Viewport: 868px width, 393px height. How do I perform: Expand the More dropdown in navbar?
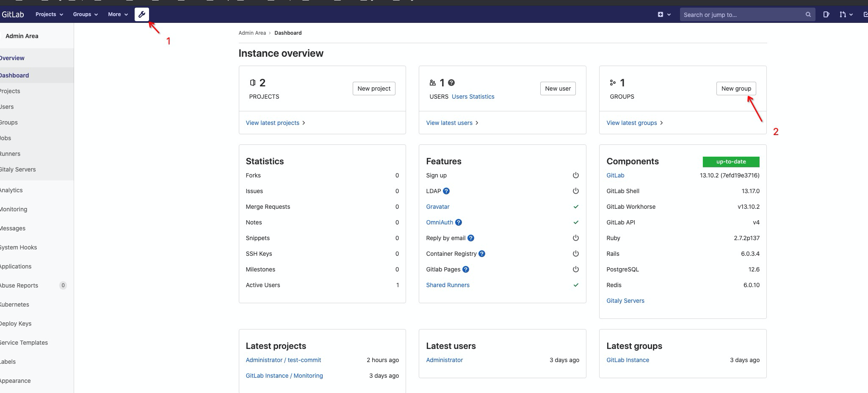pos(118,14)
